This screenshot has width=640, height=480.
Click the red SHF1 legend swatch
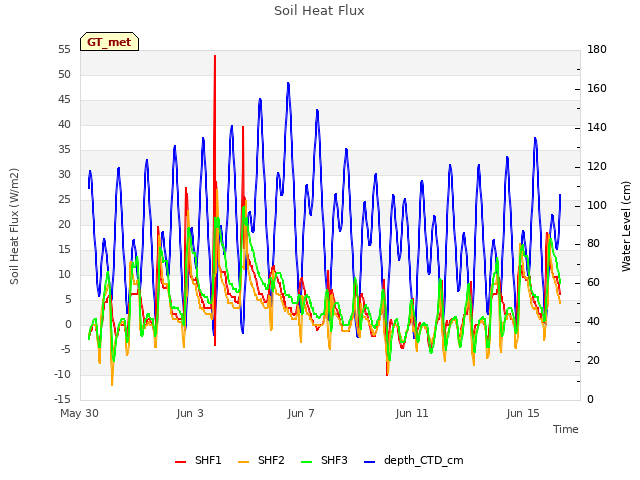tap(180, 462)
